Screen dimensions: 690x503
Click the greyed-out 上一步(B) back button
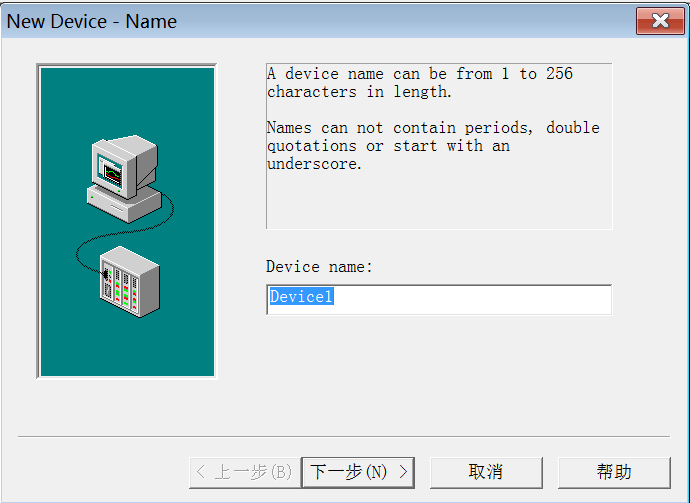(245, 472)
